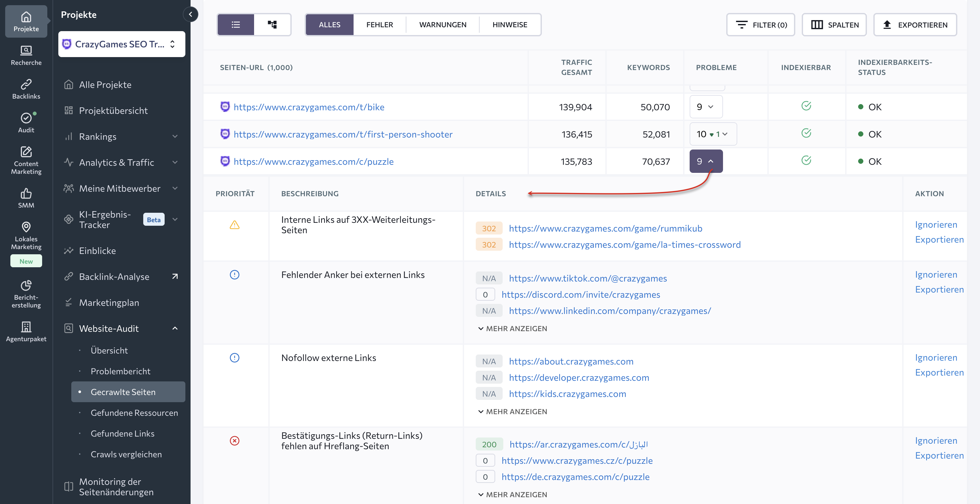The image size is (980, 504).
Task: Open Backlink-Analyse external arrow icon
Action: coord(175,276)
